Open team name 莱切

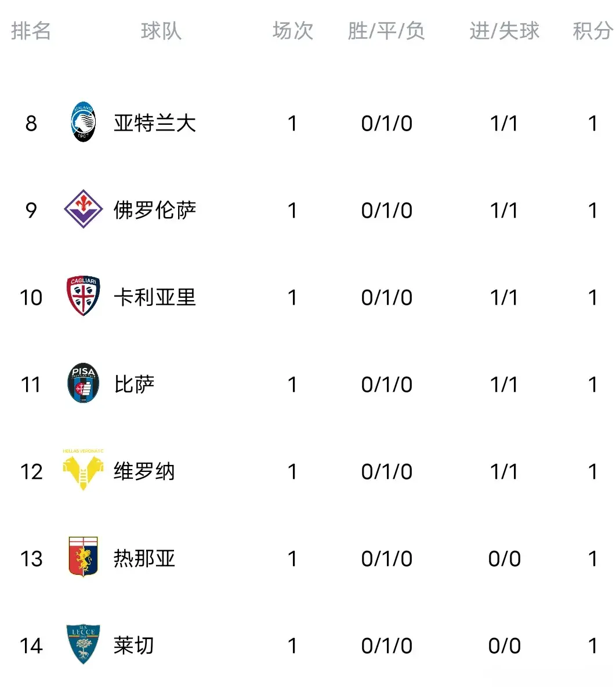pos(134,645)
